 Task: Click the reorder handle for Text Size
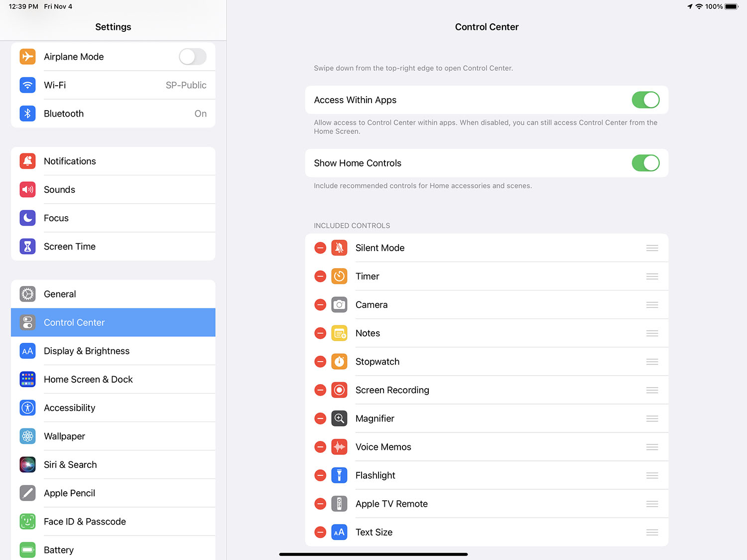(x=652, y=532)
